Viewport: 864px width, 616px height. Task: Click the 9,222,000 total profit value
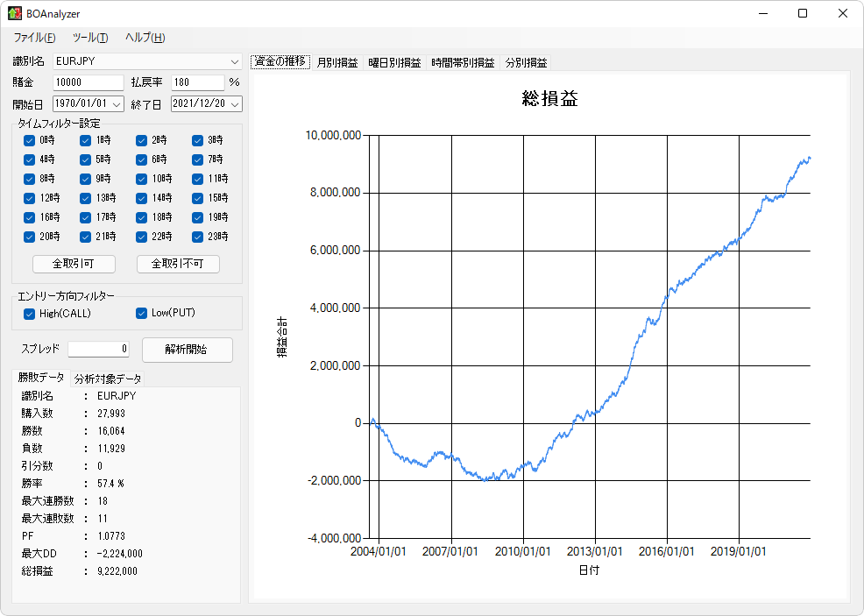click(117, 571)
